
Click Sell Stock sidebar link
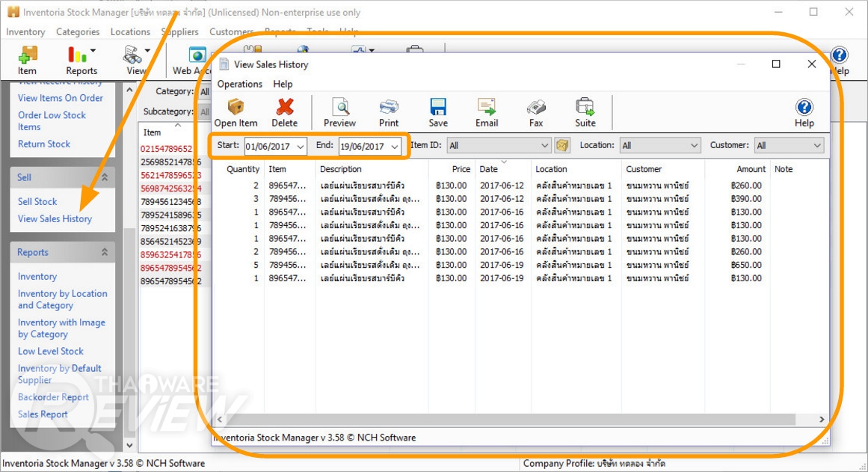pos(37,202)
